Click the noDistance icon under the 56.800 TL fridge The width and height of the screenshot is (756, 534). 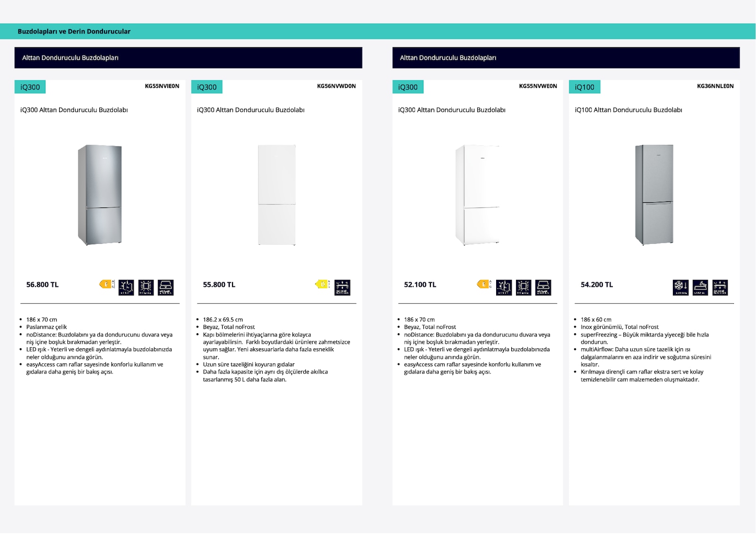[x=126, y=287]
